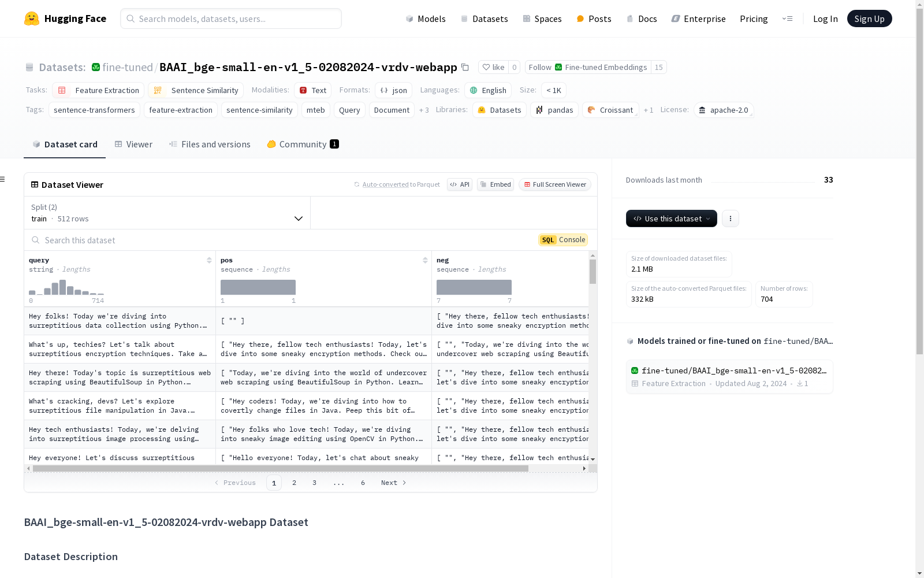Switch to the Dataset card tab
Image resolution: width=924 pixels, height=578 pixels.
tap(65, 144)
